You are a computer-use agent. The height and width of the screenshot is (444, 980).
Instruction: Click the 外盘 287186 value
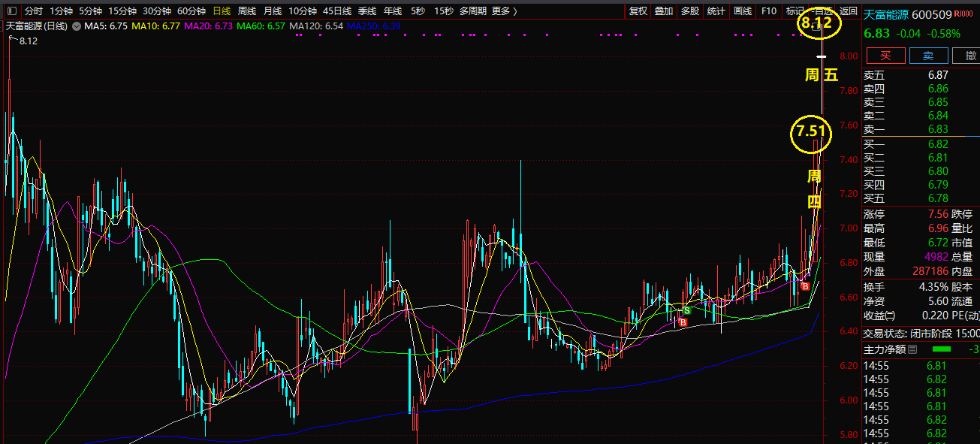[929, 271]
